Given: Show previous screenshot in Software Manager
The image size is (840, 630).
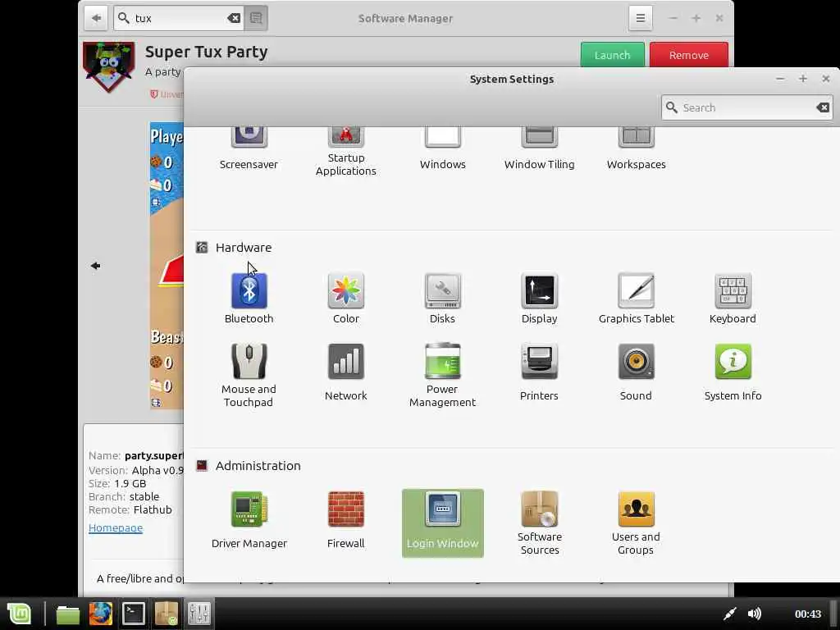Looking at the screenshot, I should coord(95,266).
